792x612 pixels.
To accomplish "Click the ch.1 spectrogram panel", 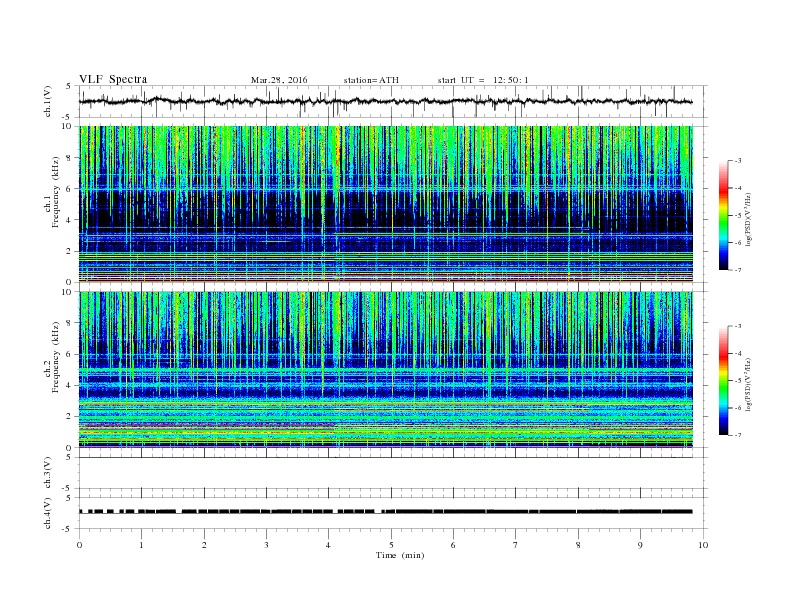I will pyautogui.click(x=386, y=204).
